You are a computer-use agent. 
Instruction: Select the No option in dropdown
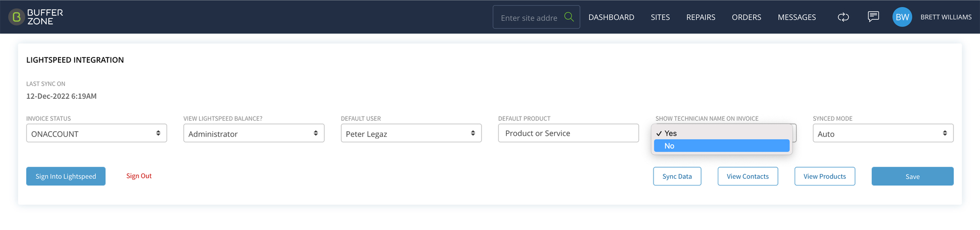(721, 146)
